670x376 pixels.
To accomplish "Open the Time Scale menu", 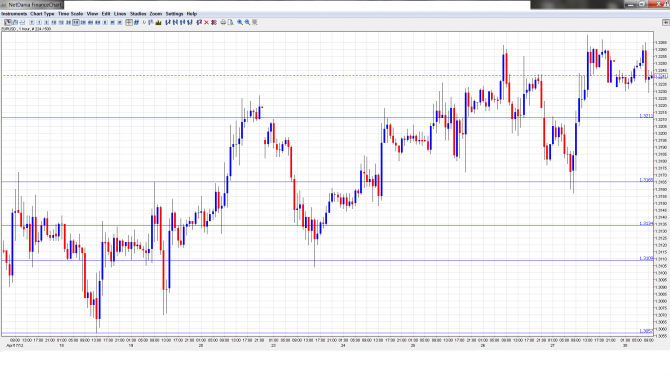I will (71, 14).
